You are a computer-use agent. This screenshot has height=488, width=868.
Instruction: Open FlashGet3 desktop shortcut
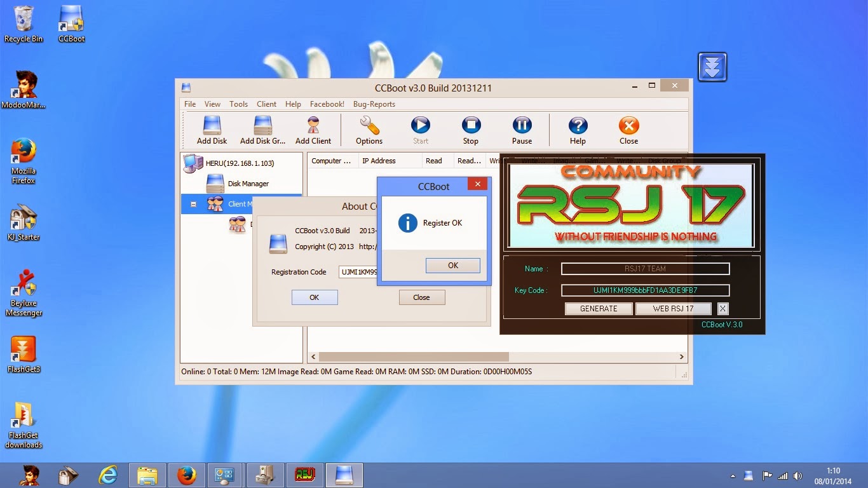tap(24, 355)
